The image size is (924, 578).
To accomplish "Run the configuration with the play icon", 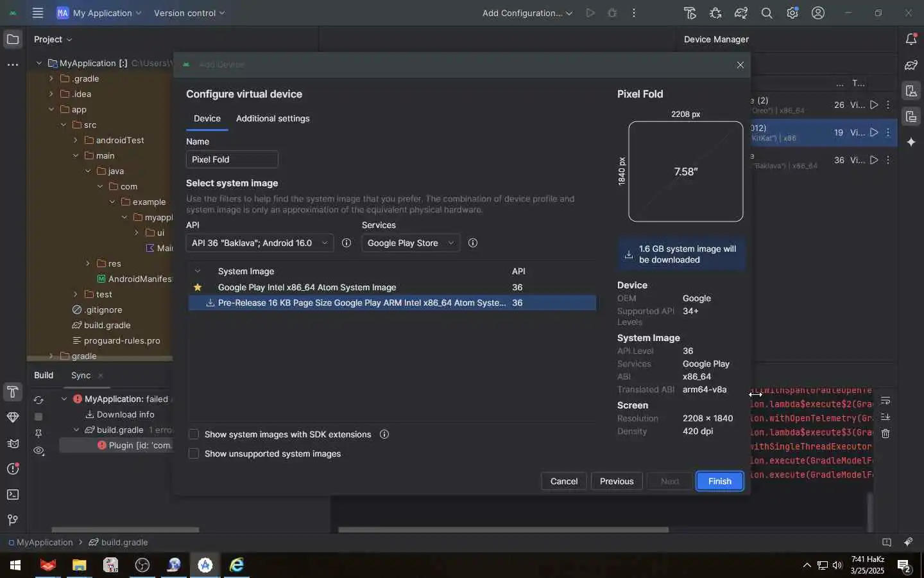I will (x=590, y=13).
